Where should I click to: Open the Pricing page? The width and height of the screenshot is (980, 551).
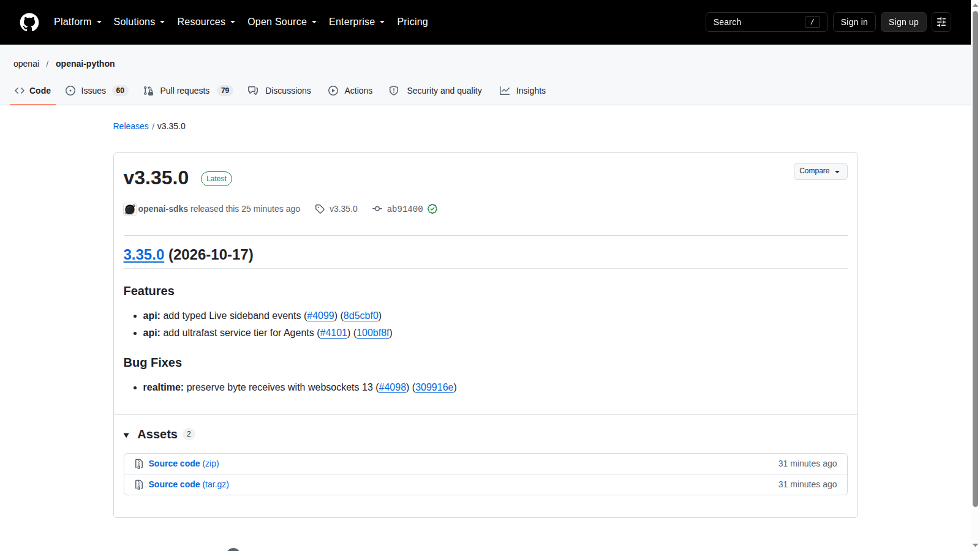[x=412, y=22]
